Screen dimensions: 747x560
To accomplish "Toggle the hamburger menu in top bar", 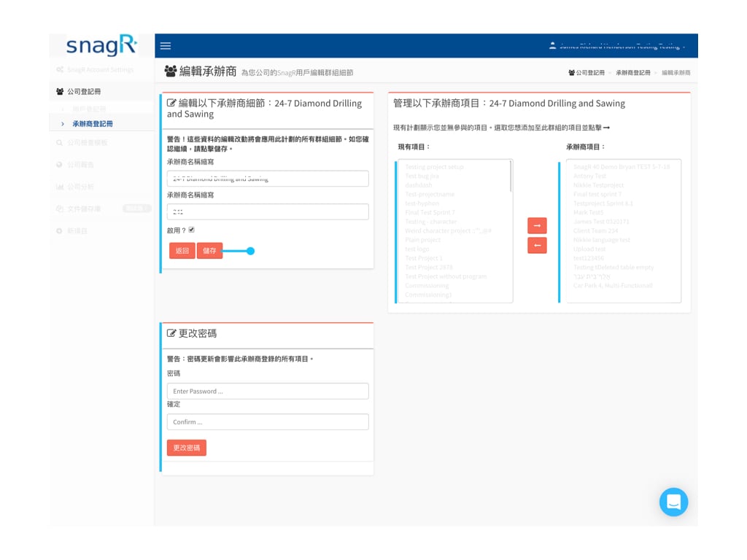I will pos(166,46).
